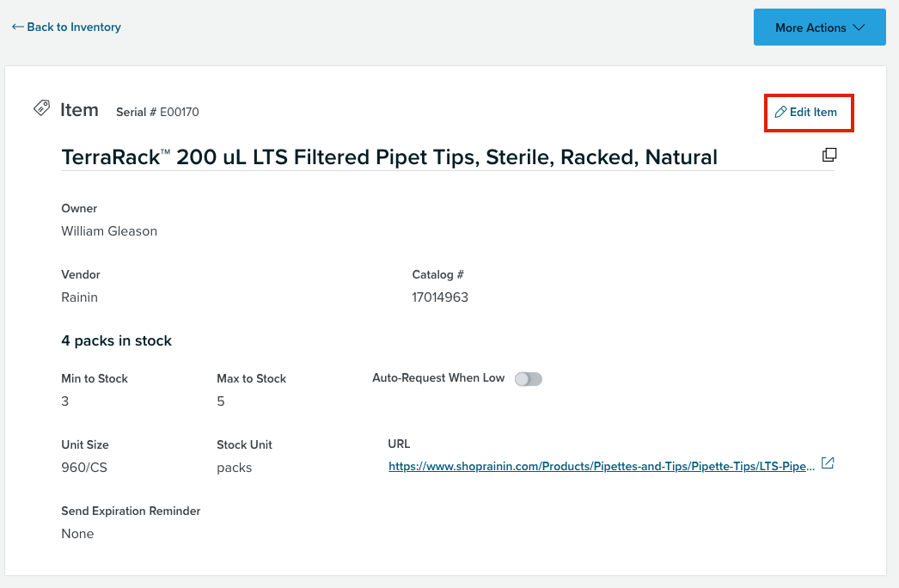
Task: Click the vendor name Rainin
Action: point(80,297)
